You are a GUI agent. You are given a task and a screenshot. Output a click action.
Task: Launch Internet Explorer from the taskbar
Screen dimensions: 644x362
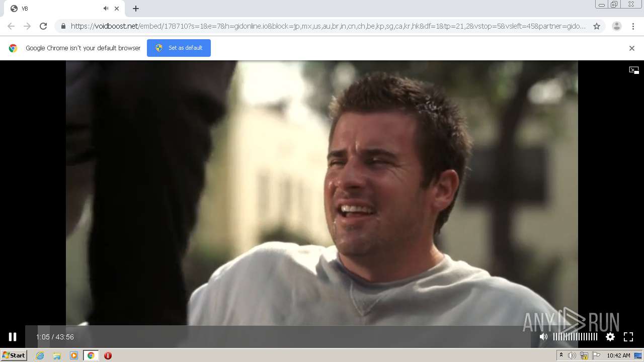tap(40, 355)
